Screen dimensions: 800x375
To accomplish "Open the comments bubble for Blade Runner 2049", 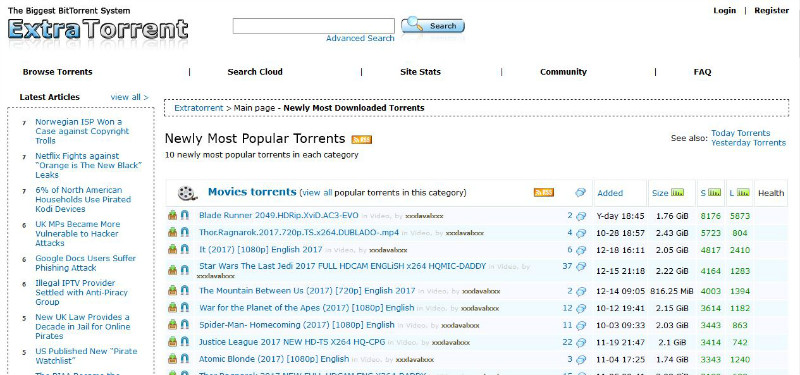I will click(x=581, y=216).
